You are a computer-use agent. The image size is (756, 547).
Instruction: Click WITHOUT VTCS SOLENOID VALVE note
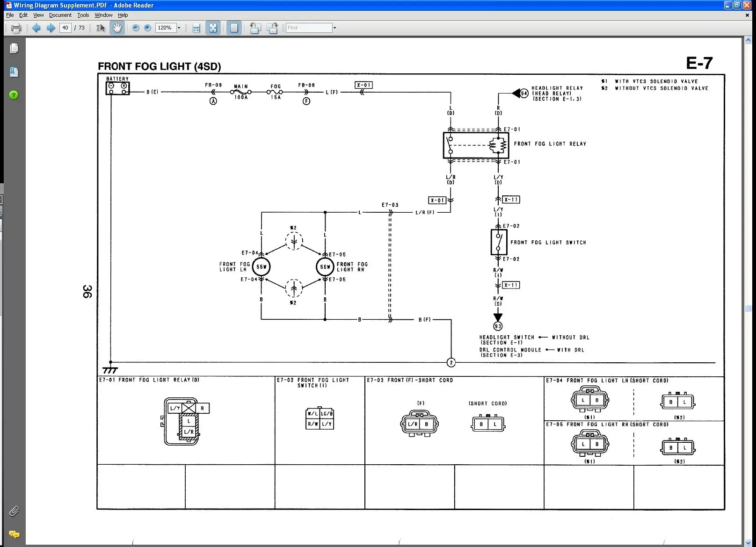[x=661, y=88]
